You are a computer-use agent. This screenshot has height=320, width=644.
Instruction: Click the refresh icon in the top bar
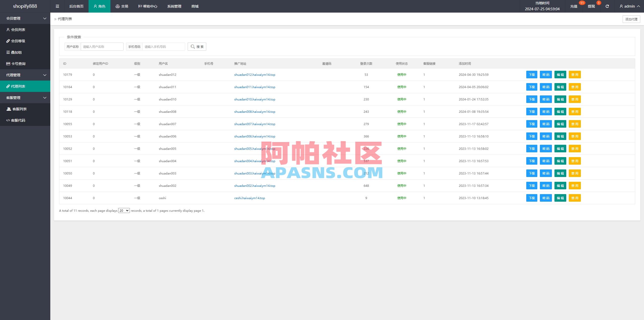pyautogui.click(x=607, y=6)
